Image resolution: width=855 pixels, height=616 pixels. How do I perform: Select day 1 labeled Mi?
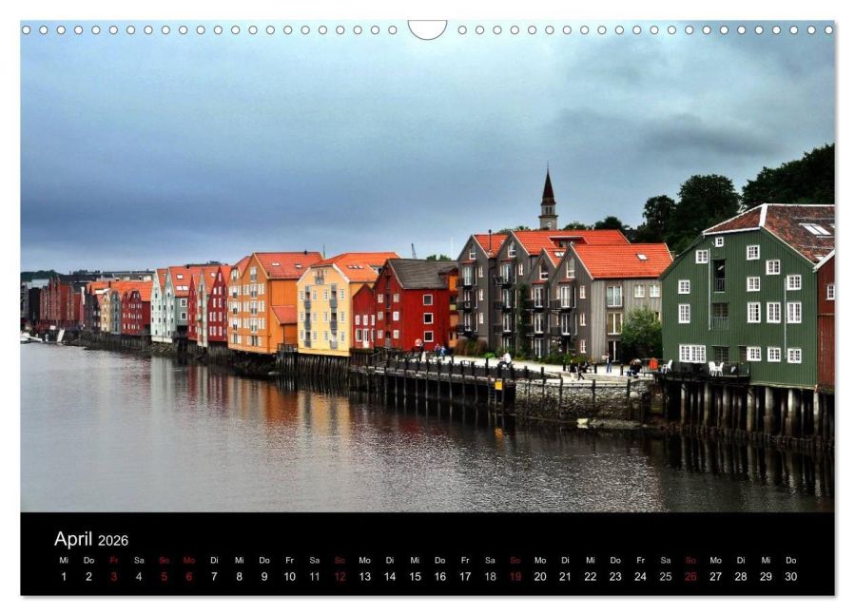pyautogui.click(x=64, y=576)
